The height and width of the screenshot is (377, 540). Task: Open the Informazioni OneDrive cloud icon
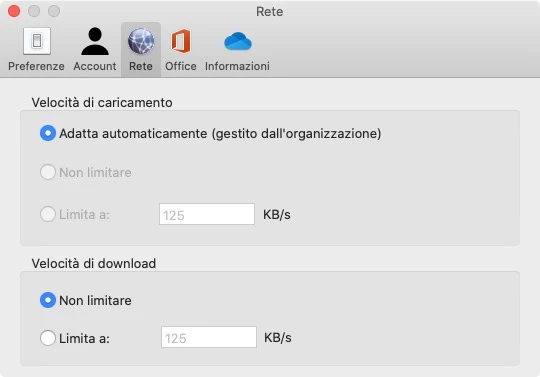tap(238, 41)
